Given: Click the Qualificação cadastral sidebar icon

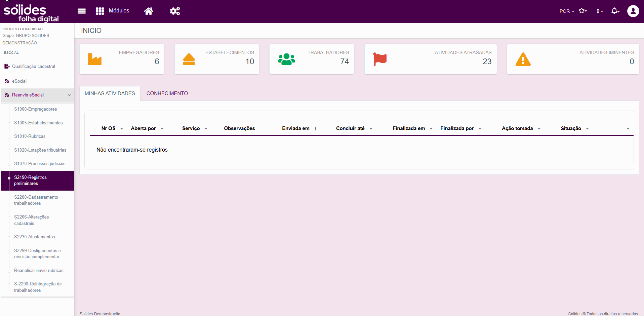Looking at the screenshot, I should [x=7, y=66].
